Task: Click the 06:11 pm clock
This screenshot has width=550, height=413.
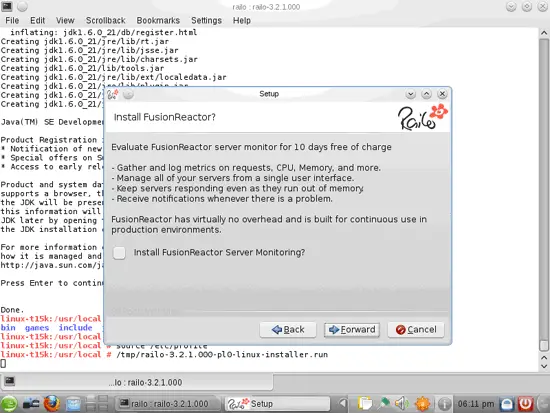Action: click(x=476, y=404)
